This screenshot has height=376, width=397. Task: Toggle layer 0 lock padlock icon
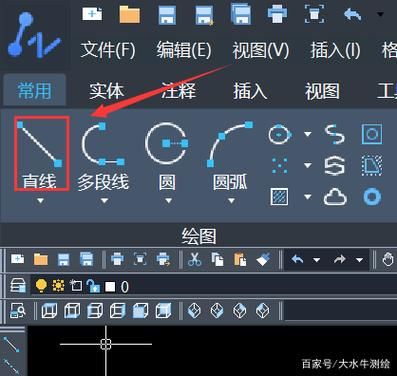click(93, 286)
